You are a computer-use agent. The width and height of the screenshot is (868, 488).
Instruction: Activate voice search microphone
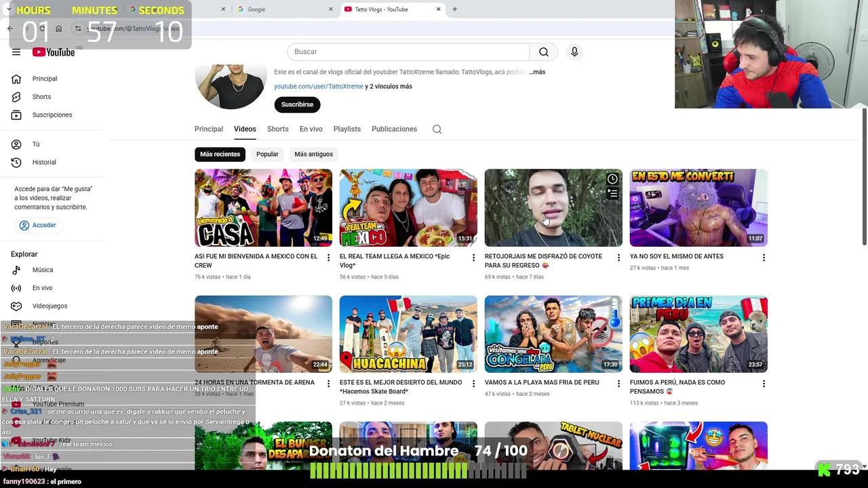coord(574,52)
